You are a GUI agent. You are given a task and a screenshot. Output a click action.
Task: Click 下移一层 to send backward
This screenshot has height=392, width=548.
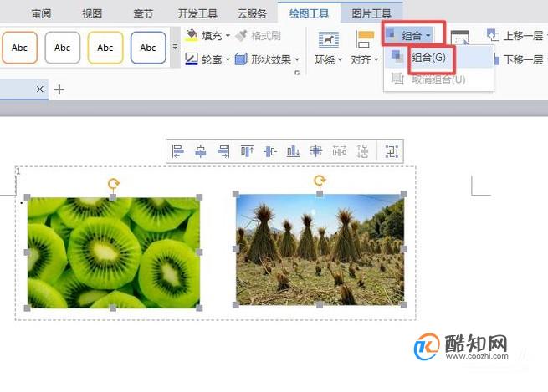point(520,59)
